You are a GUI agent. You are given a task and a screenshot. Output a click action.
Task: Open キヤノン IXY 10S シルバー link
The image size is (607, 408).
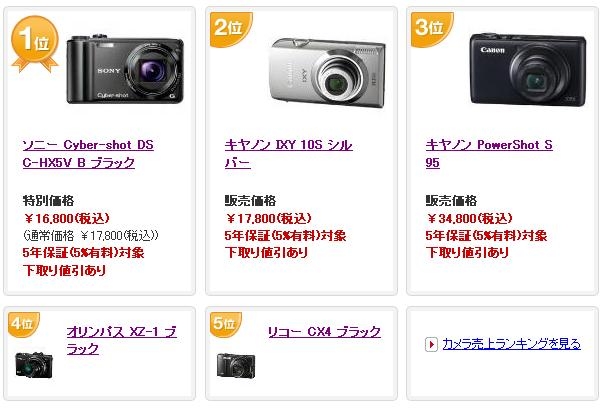[288, 154]
